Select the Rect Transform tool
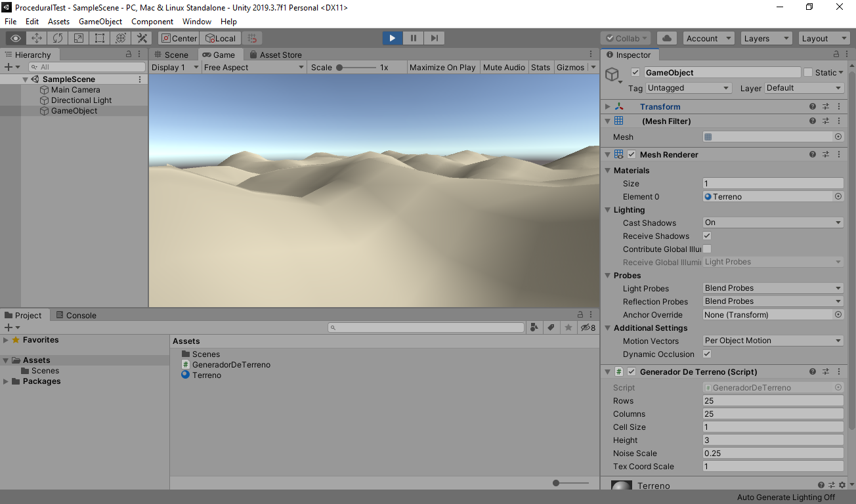 [99, 38]
